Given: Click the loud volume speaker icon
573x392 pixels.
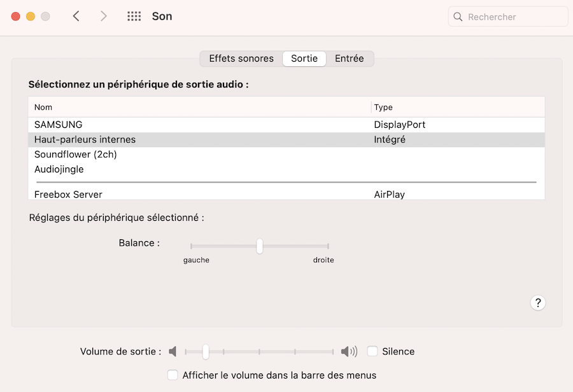Looking at the screenshot, I should (349, 351).
